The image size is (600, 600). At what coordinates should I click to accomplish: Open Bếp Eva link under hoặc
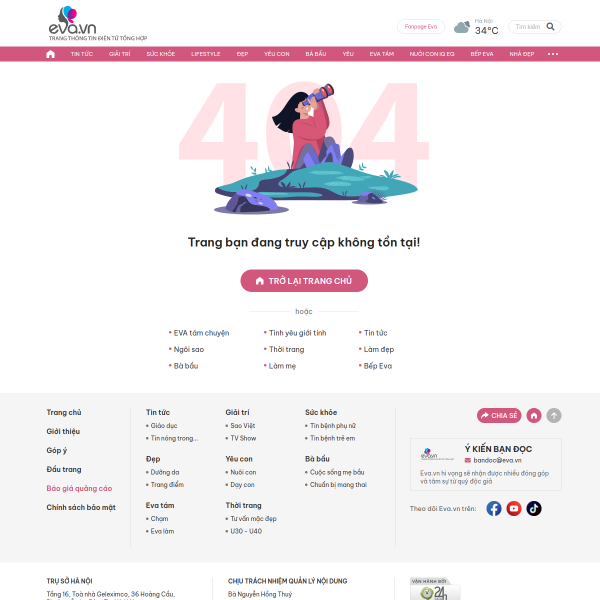click(x=378, y=366)
